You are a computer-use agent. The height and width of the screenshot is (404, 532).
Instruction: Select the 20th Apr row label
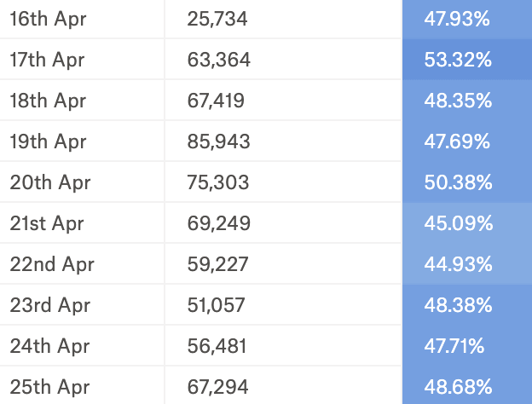49,182
